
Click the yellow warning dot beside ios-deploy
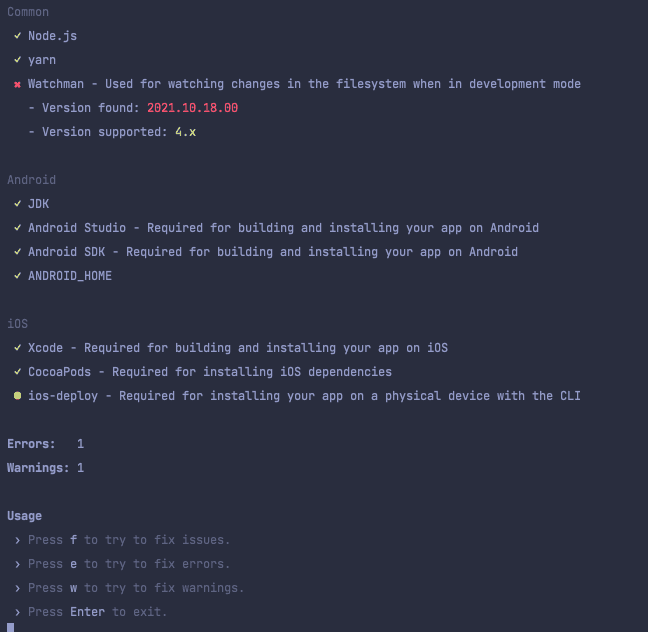tap(18, 396)
